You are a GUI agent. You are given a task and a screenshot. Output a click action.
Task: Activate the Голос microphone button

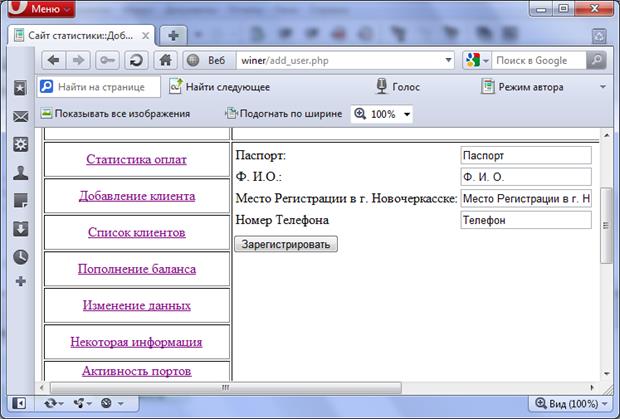coord(397,87)
